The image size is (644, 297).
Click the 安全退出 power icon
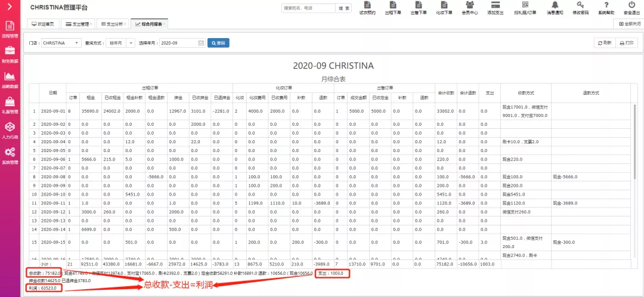pyautogui.click(x=631, y=8)
